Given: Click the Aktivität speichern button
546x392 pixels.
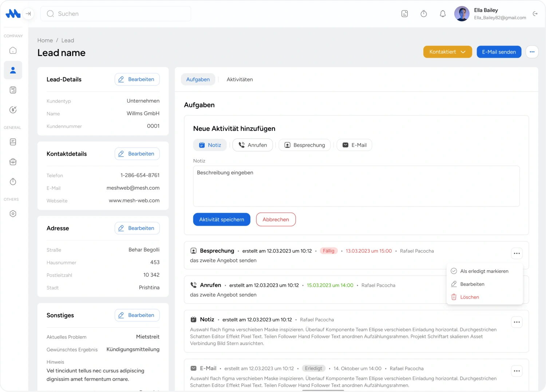Looking at the screenshot, I should [x=222, y=219].
